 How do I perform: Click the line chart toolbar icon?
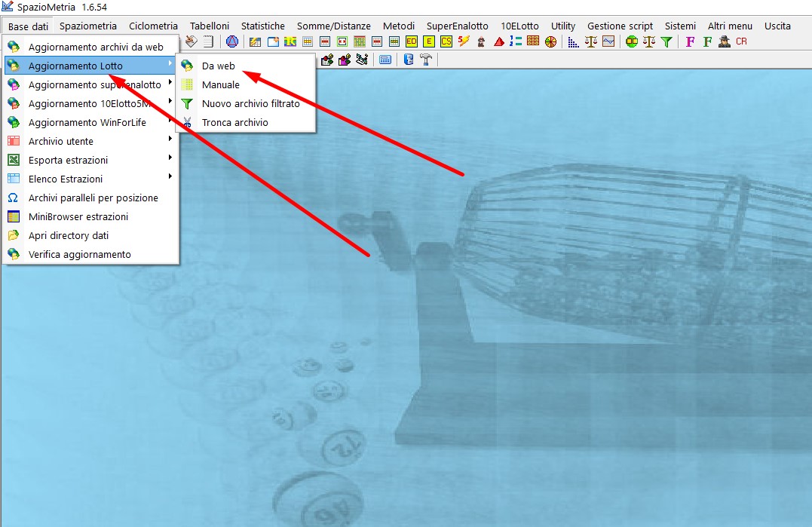(608, 41)
